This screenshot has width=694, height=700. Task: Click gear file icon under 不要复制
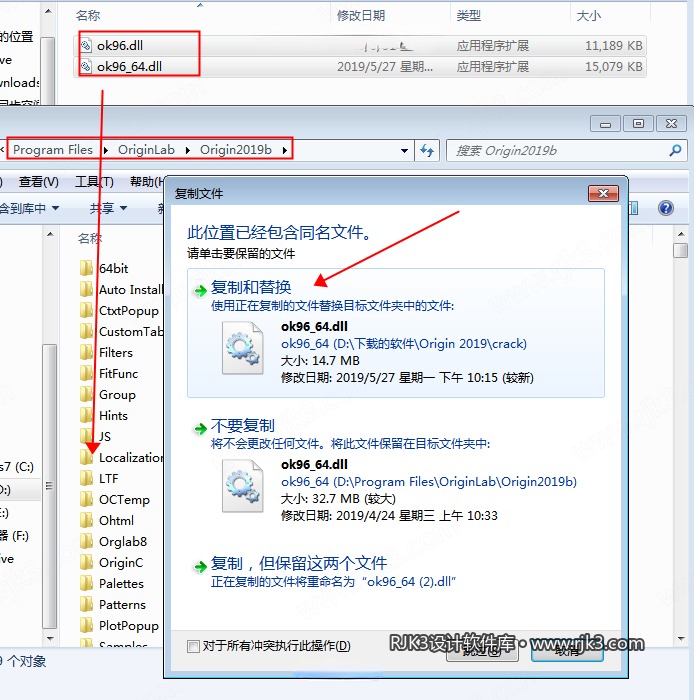coord(242,486)
